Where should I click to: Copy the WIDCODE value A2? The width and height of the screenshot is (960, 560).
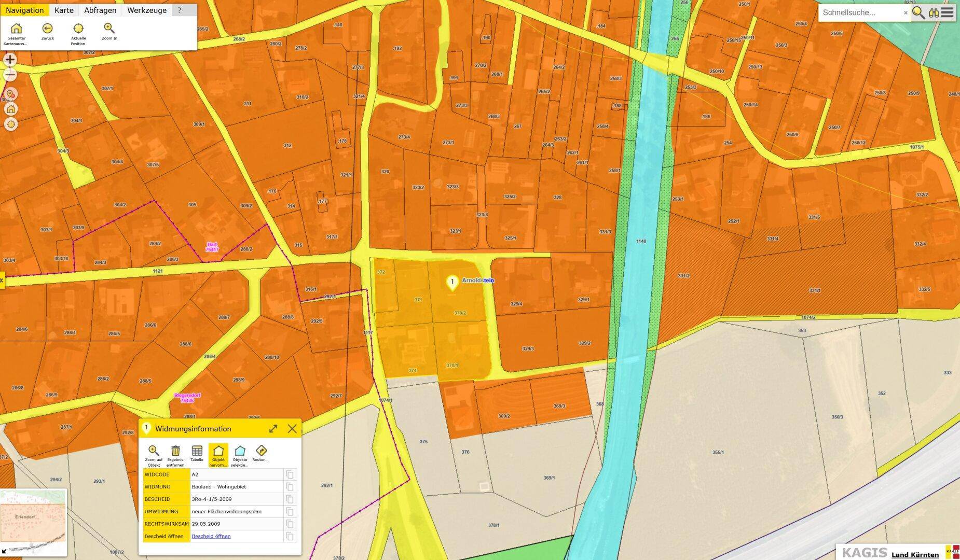point(290,474)
